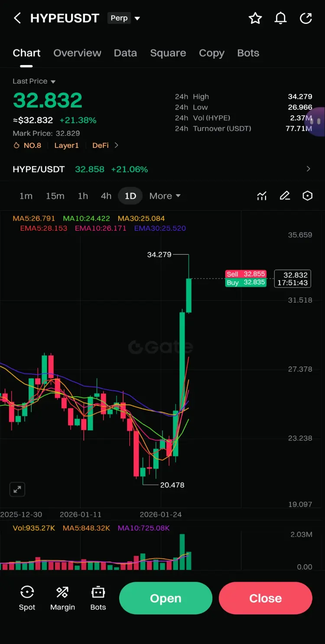Image resolution: width=325 pixels, height=644 pixels.
Task: Tap the MA10:24.422 indicator label
Action: coord(86,219)
